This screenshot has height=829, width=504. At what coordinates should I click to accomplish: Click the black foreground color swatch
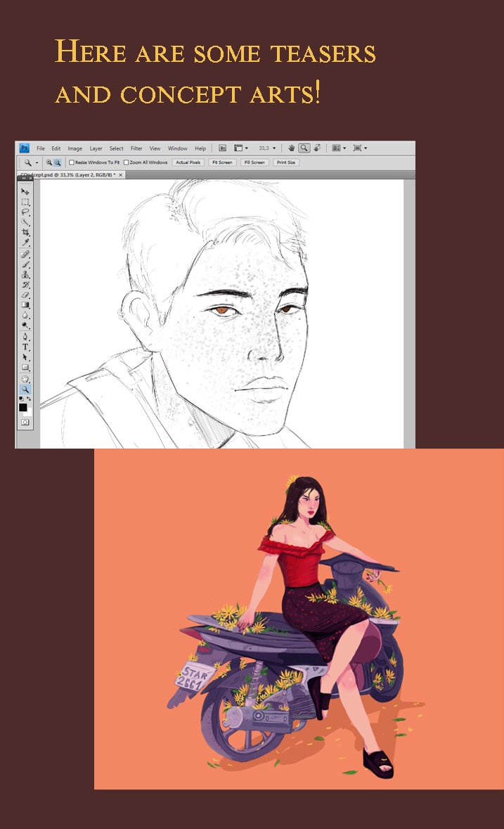click(x=23, y=407)
